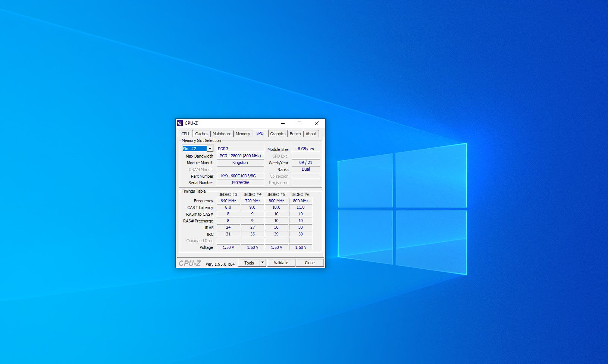Image resolution: width=608 pixels, height=364 pixels.
Task: Click the 11.0 CAS# Latency value
Action: tap(301, 207)
